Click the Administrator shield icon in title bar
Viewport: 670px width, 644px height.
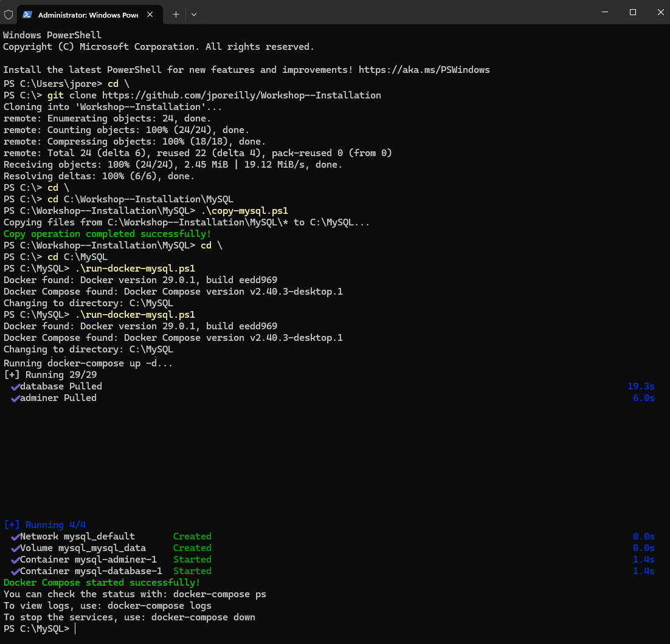pos(9,14)
